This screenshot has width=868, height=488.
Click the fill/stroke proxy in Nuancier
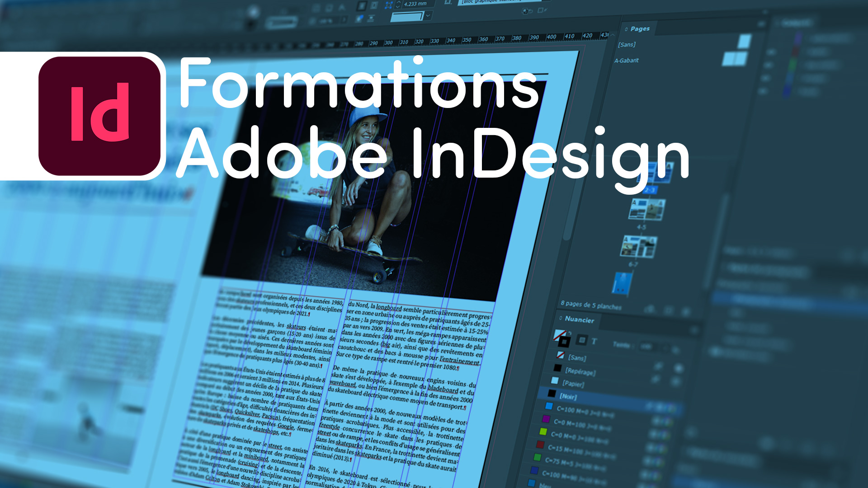tap(561, 338)
